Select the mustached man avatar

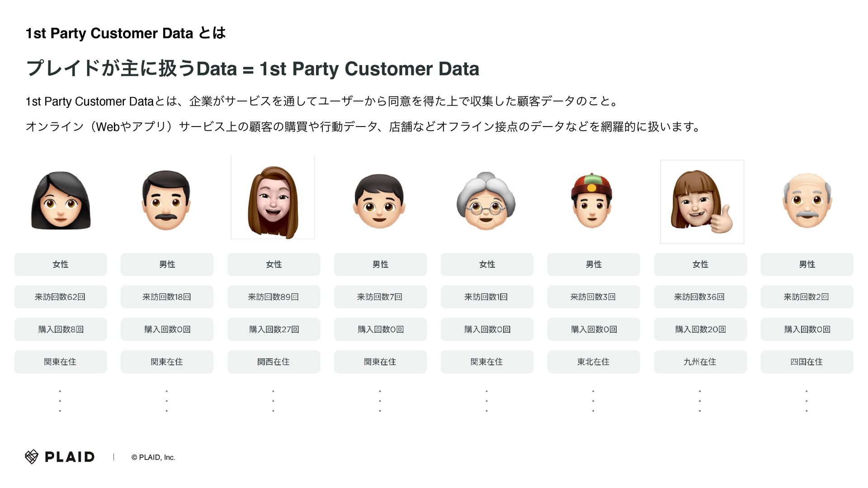tap(166, 201)
